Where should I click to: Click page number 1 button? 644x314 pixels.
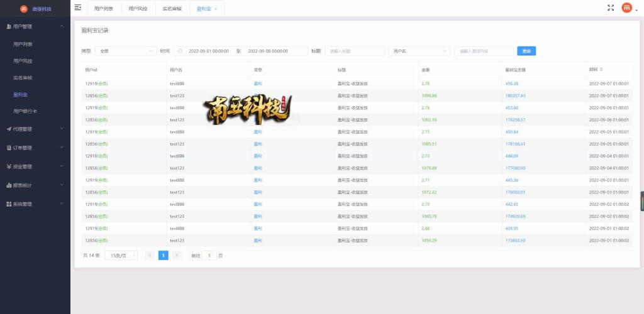163,256
